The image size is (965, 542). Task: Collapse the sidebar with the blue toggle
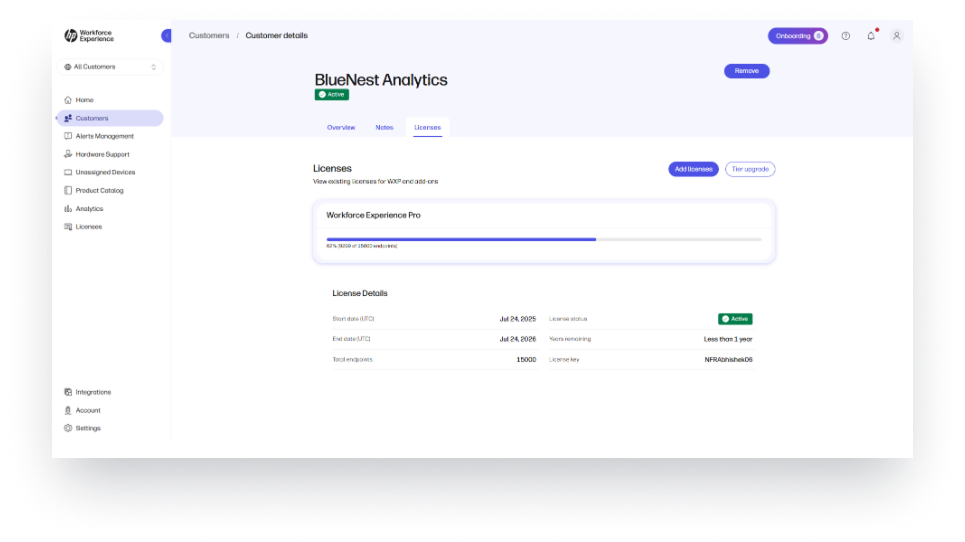tap(166, 36)
